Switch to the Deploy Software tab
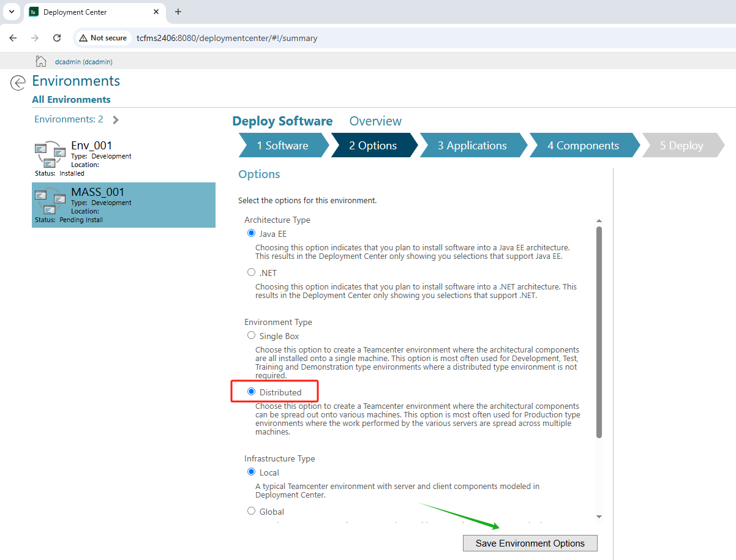Image resolution: width=736 pixels, height=560 pixels. [283, 121]
